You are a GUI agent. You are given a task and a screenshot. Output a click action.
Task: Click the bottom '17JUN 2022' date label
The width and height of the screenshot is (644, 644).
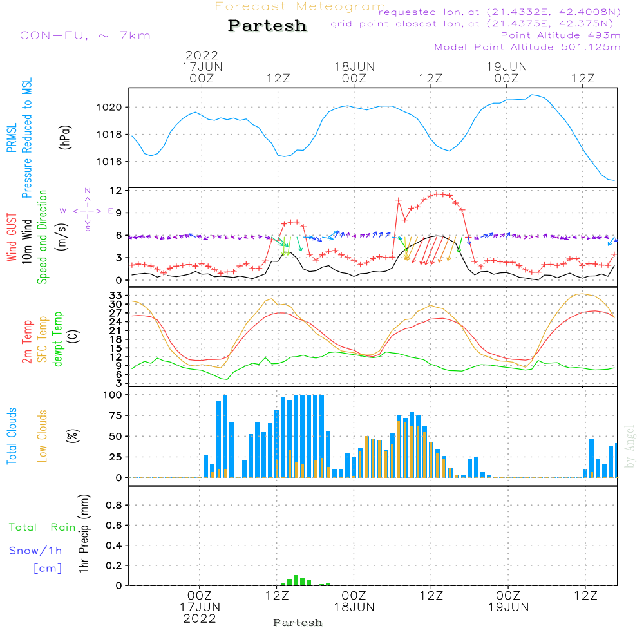200,613
